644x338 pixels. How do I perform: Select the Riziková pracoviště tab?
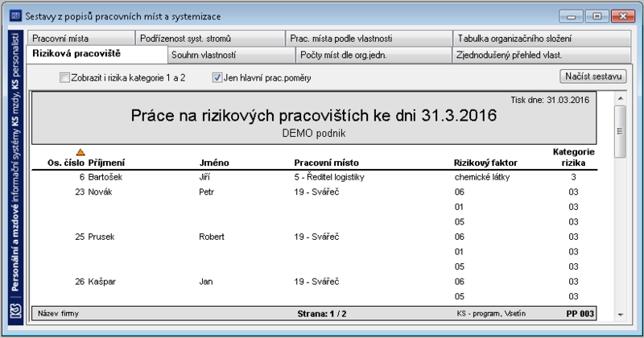tap(97, 54)
